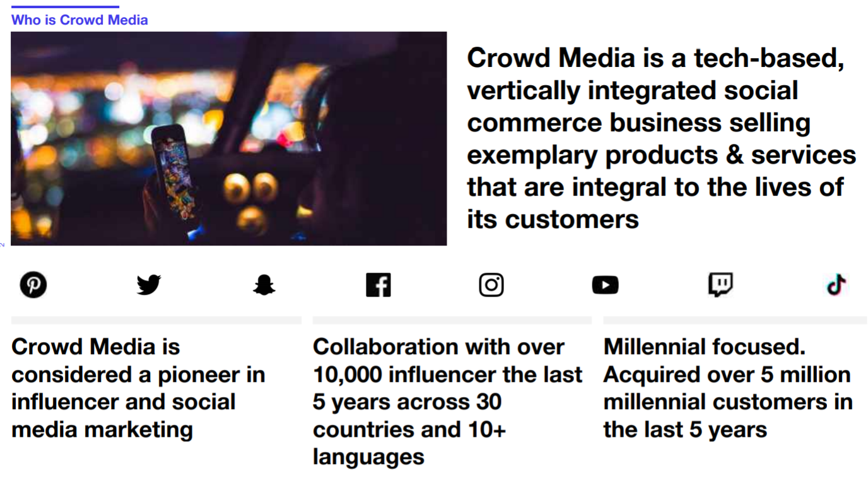Click the 'its customers' text in headline
This screenshot has width=868, height=481.
pyautogui.click(x=553, y=219)
